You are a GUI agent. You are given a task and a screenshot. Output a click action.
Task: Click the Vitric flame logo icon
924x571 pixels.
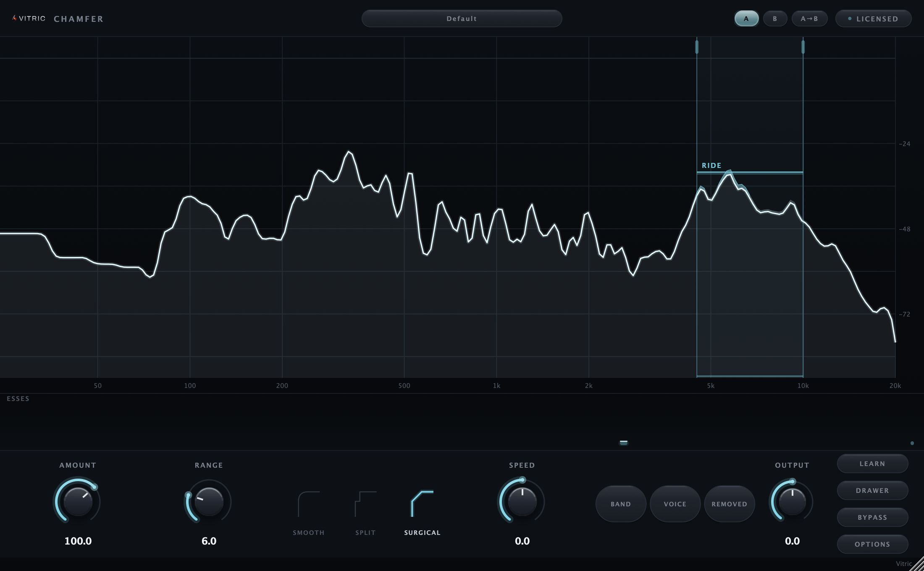coord(15,18)
